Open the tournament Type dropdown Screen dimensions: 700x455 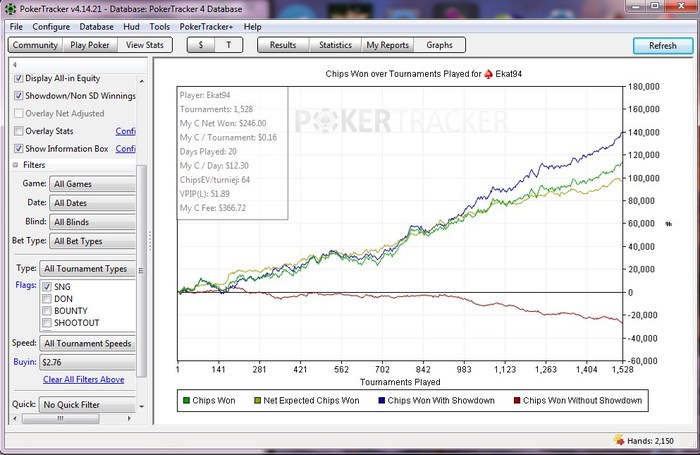[88, 268]
